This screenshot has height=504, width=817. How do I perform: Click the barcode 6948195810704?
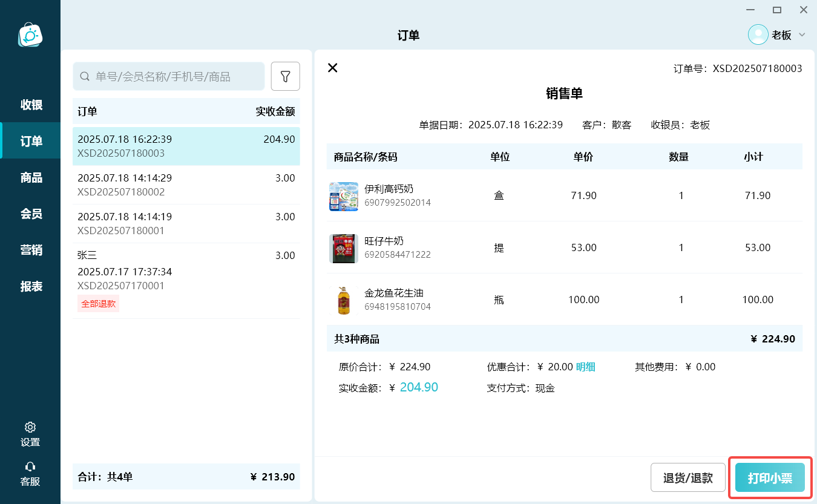[398, 307]
